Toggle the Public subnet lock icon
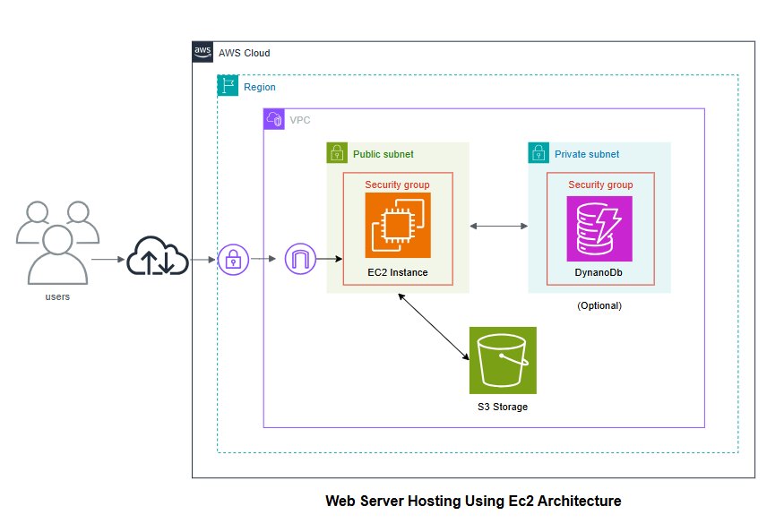Image resolution: width=784 pixels, height=532 pixels. pyautogui.click(x=335, y=152)
